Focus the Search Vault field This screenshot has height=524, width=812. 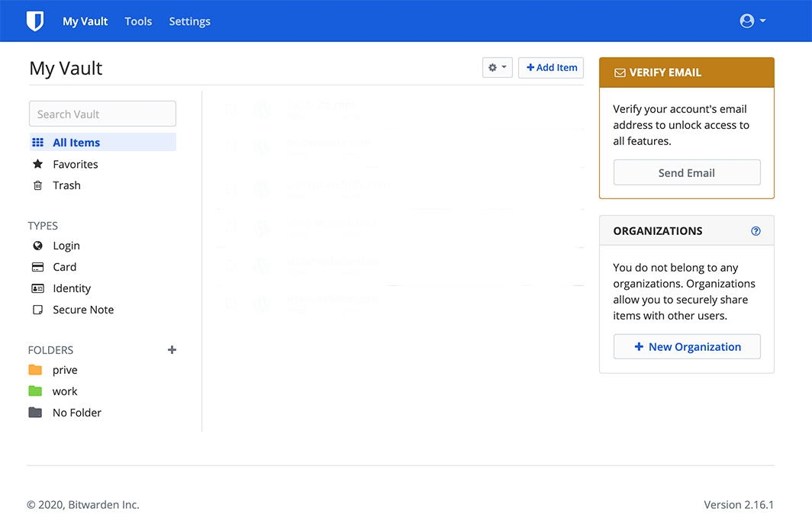tap(102, 114)
